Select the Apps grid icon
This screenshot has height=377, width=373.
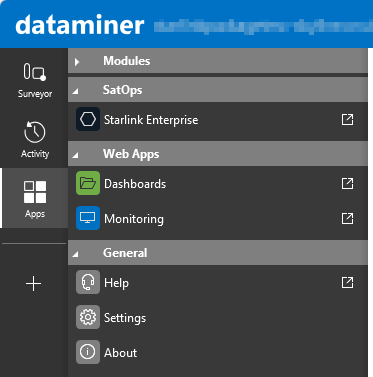[x=35, y=192]
